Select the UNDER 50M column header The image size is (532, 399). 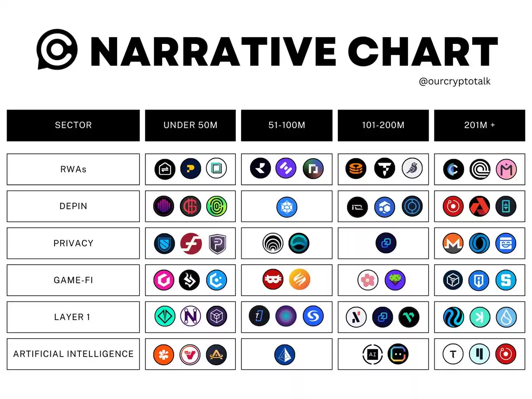(x=190, y=125)
